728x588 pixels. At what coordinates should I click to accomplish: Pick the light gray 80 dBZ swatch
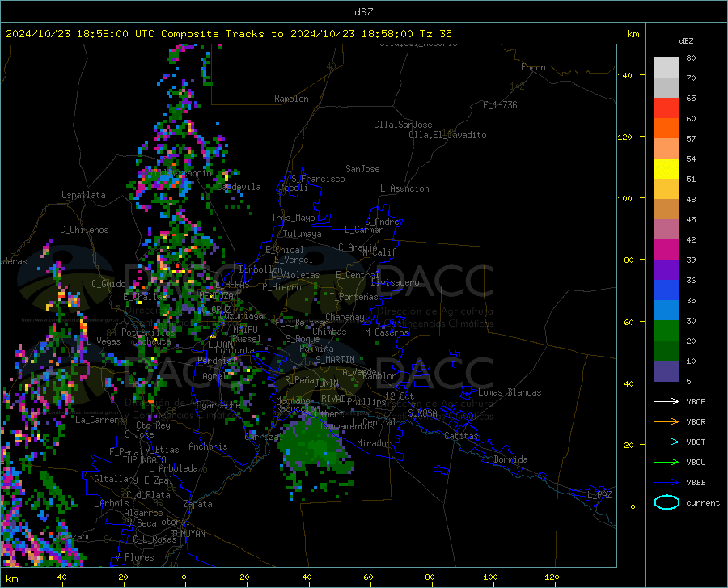(x=667, y=68)
